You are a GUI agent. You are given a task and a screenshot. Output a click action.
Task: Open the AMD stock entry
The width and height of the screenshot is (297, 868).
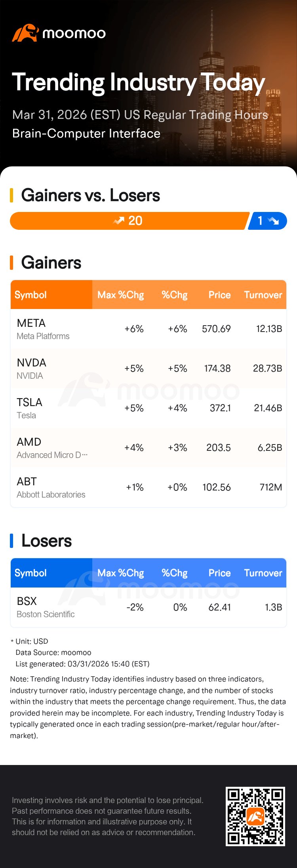point(148,448)
